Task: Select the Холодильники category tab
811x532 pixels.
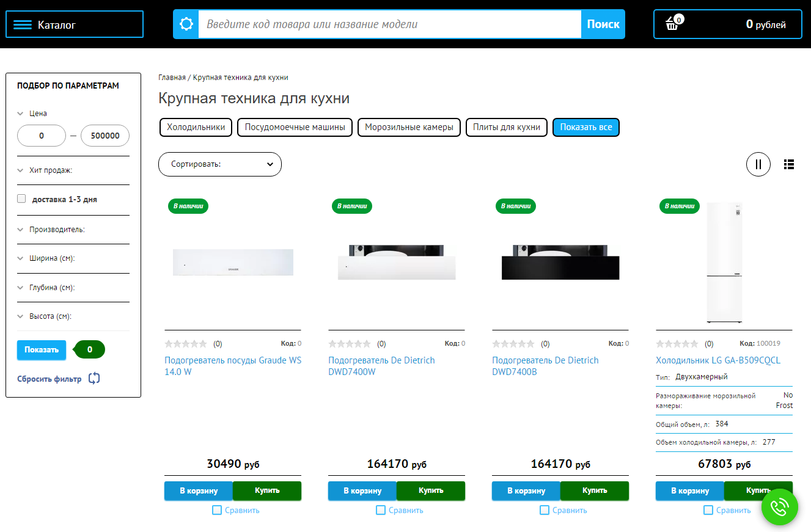Action: [196, 128]
